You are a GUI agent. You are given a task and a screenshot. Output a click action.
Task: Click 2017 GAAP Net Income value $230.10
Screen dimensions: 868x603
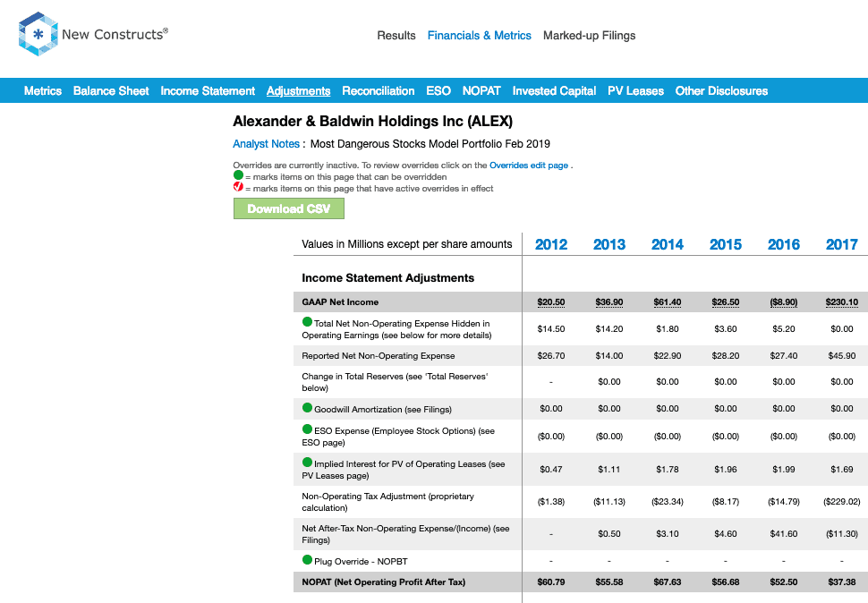pos(841,302)
